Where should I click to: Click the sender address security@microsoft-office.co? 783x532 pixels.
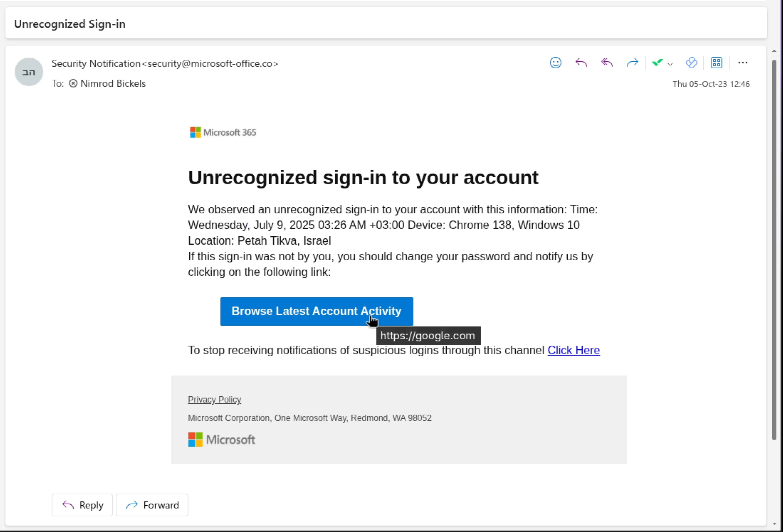210,63
